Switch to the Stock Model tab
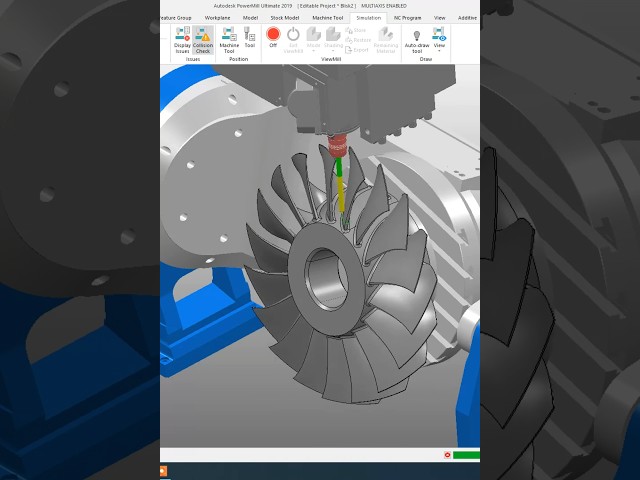Image resolution: width=640 pixels, height=480 pixels. click(x=284, y=18)
